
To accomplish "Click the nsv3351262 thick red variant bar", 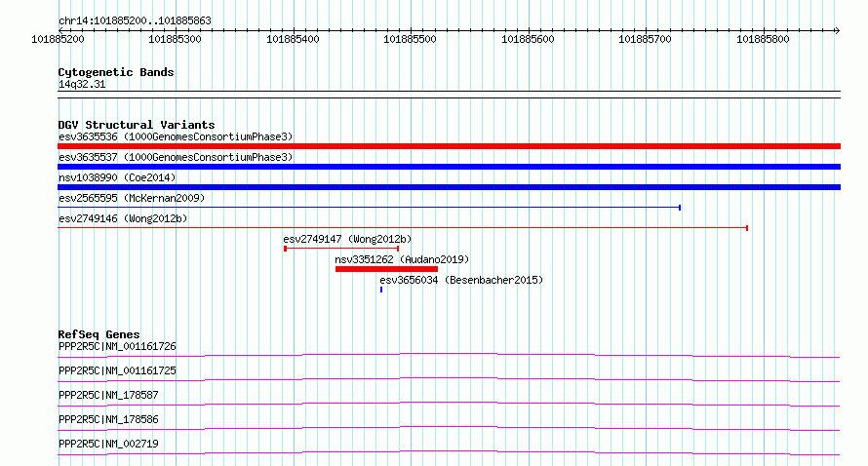I will (x=386, y=269).
